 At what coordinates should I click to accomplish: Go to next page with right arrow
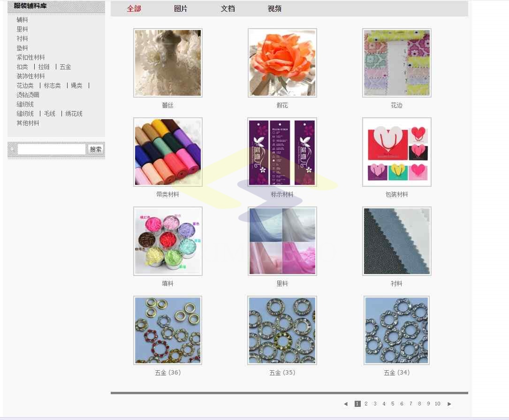tap(449, 404)
